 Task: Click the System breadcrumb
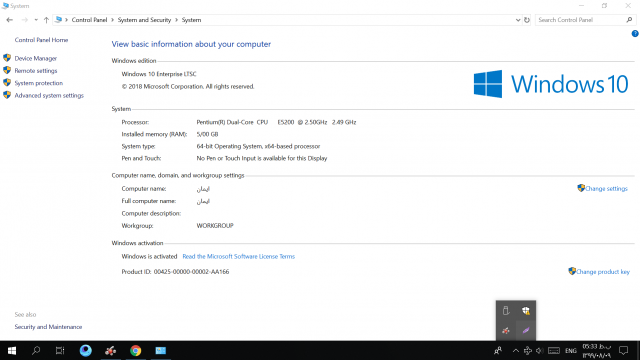[191, 20]
